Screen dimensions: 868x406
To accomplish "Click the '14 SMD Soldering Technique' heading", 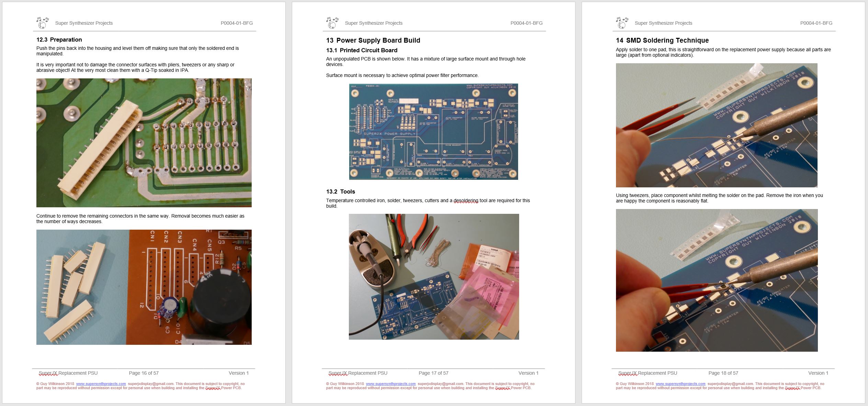I will pos(662,40).
